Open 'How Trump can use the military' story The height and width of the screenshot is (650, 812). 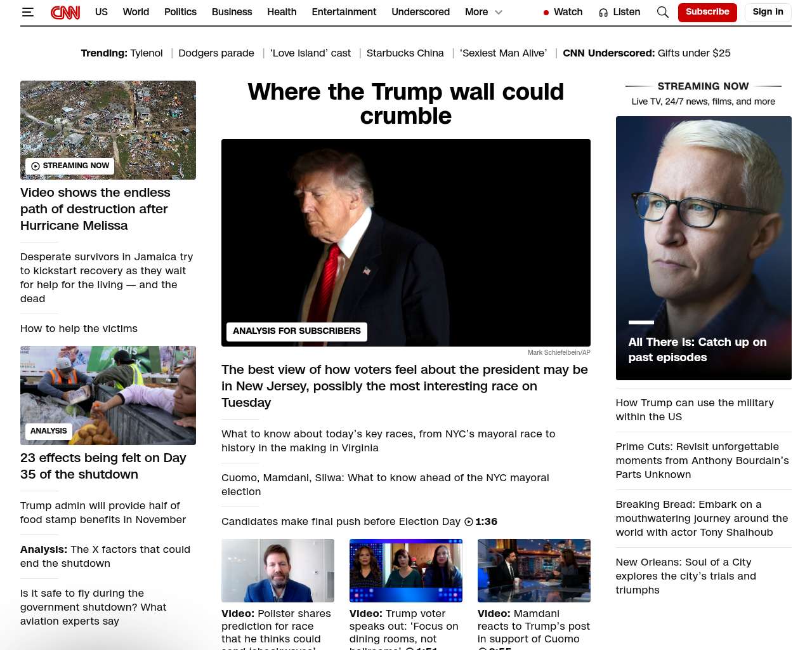click(x=695, y=410)
